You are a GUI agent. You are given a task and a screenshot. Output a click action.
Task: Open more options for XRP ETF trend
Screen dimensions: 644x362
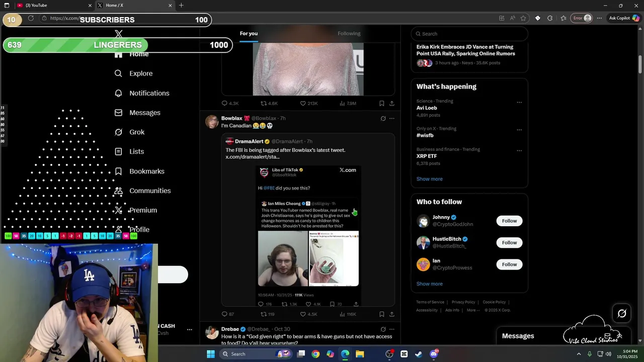(519, 151)
